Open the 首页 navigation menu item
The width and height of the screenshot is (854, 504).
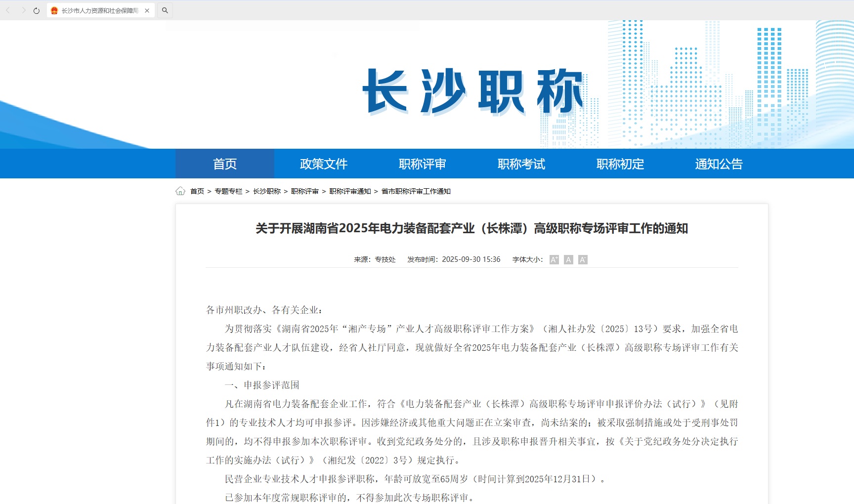[x=225, y=164]
